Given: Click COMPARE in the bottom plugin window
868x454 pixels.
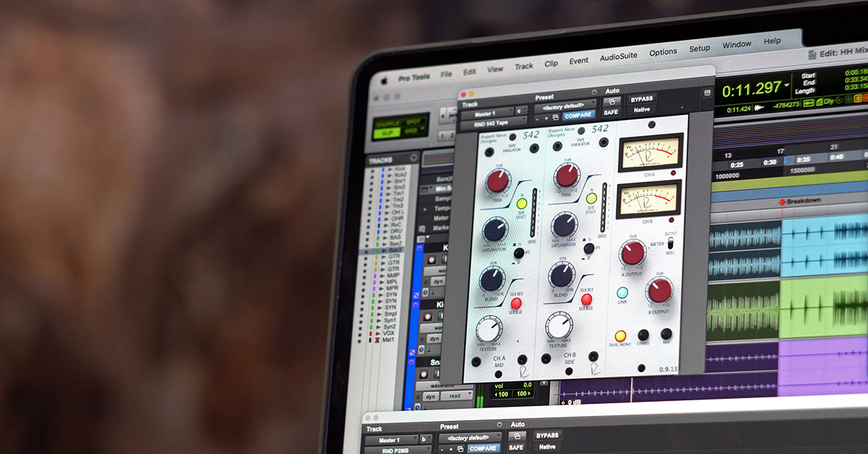Looking at the screenshot, I should pyautogui.click(x=482, y=449).
